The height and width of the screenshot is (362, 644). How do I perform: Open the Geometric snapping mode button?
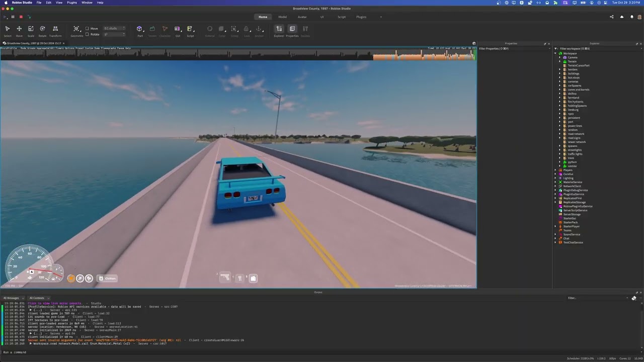point(76,31)
